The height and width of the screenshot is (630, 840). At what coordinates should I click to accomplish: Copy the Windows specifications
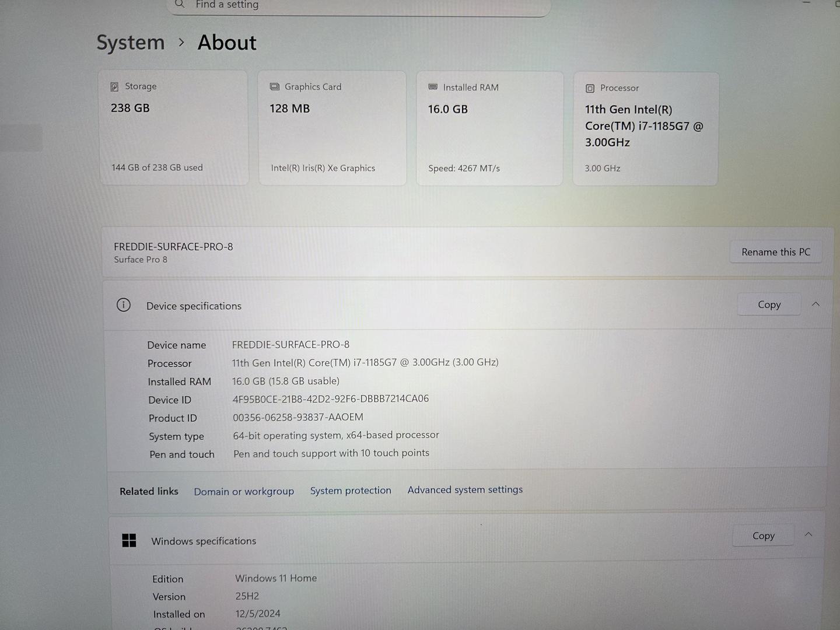coord(763,535)
